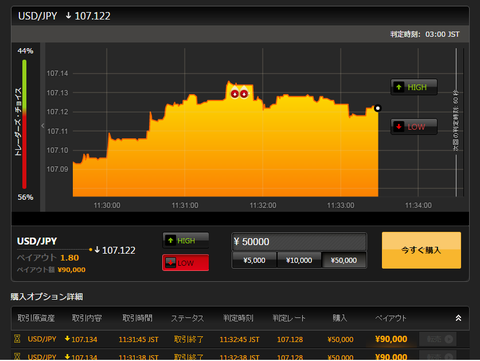Click the HIGH button on the chart
Image resolution: width=480 pixels, height=361 pixels.
click(x=414, y=87)
